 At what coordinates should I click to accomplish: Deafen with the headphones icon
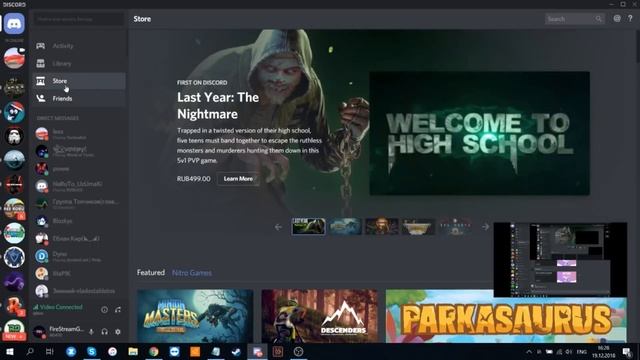(x=104, y=332)
